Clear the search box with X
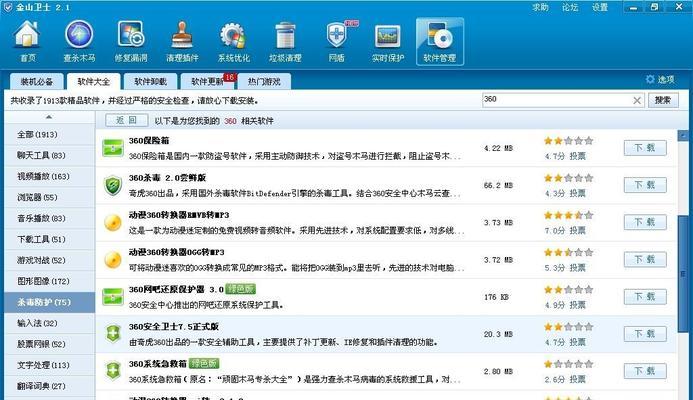This screenshot has width=693, height=400. point(637,101)
